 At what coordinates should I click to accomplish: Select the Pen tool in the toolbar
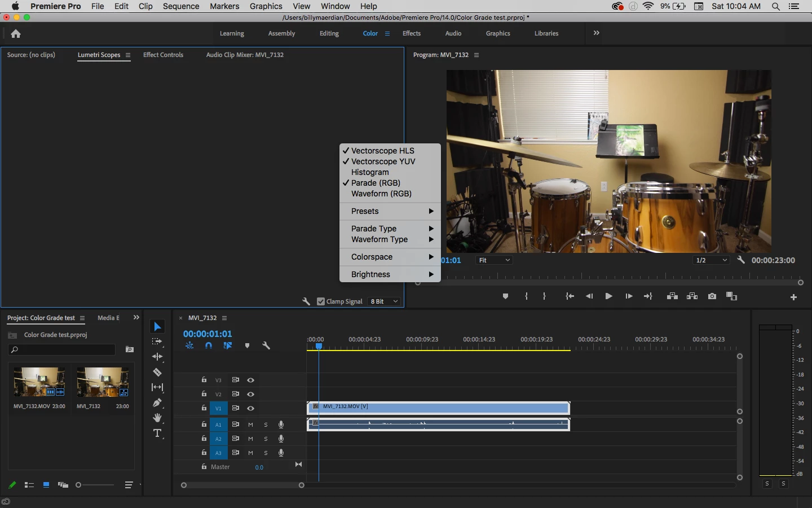(x=157, y=403)
